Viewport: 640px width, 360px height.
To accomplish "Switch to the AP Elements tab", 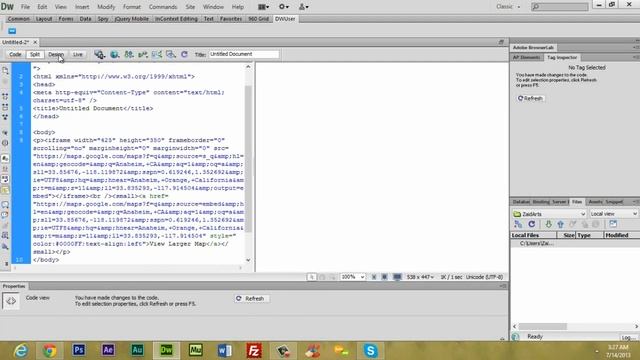I will 527,58.
